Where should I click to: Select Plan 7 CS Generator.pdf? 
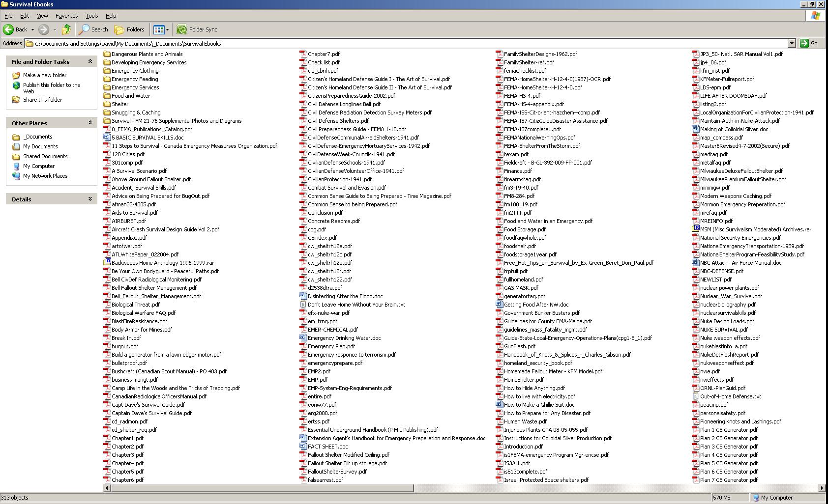tap(729, 480)
